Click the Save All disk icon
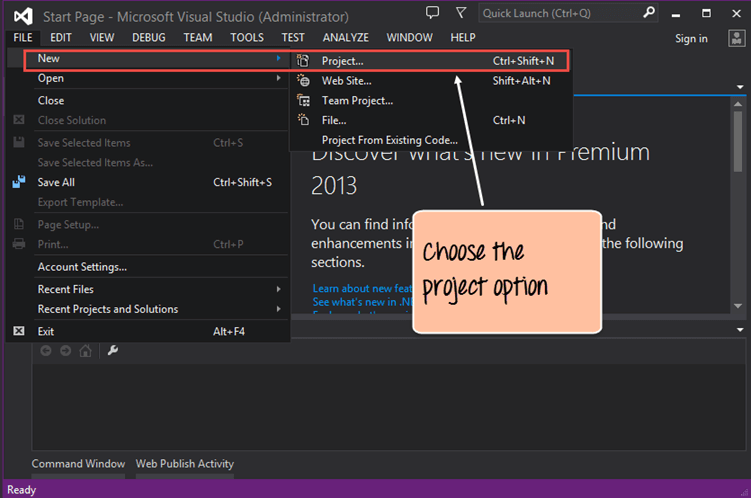 click(19, 183)
